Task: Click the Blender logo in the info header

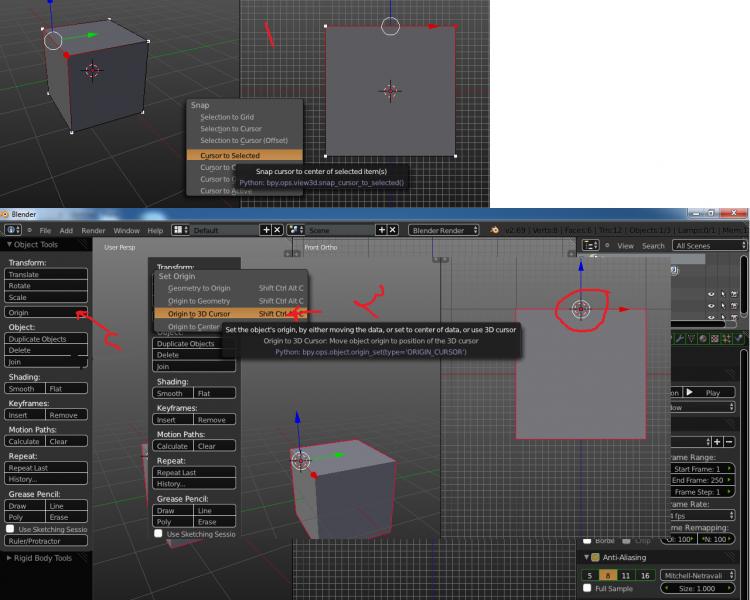Action: (495, 230)
